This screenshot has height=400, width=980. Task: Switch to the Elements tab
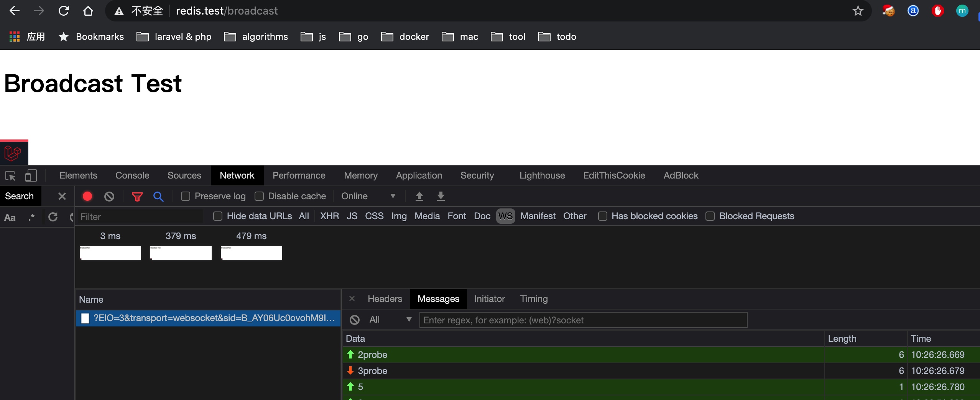pos(78,175)
